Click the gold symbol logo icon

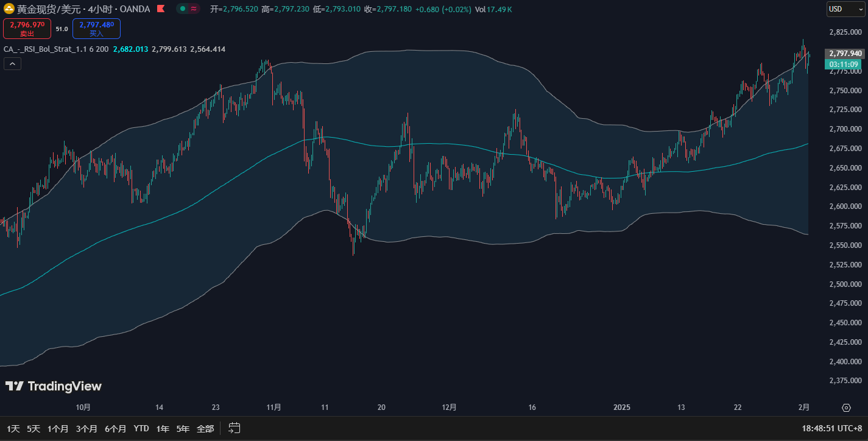pos(9,9)
